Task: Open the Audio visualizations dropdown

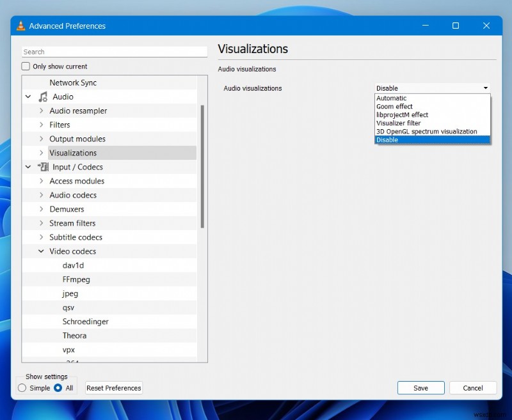Action: pyautogui.click(x=486, y=88)
